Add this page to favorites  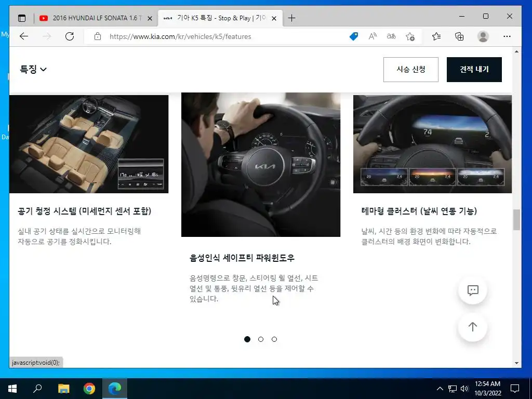point(410,36)
